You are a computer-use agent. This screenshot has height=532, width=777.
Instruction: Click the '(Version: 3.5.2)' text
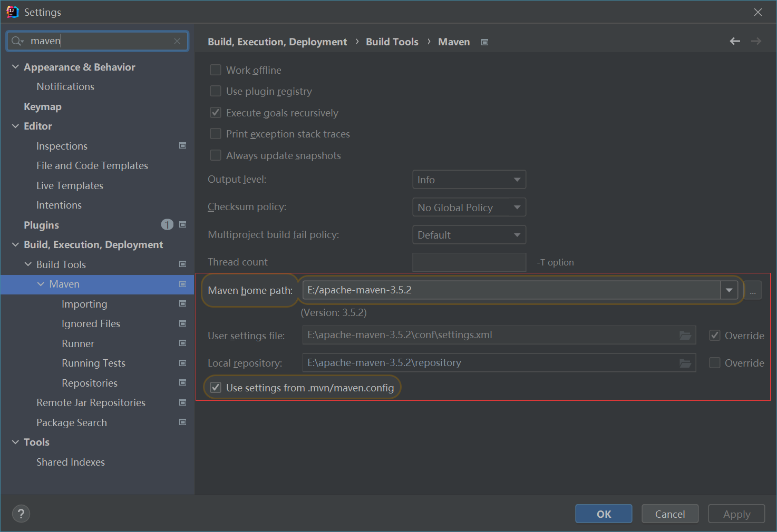pyautogui.click(x=334, y=312)
